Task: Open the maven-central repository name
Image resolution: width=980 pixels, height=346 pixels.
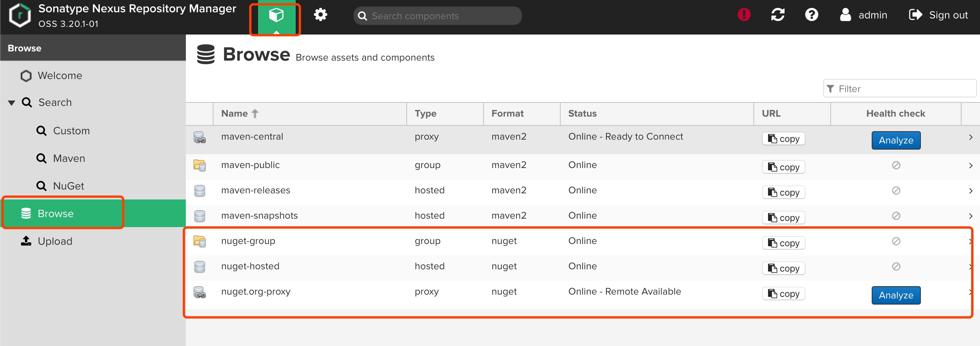Action: coord(252,137)
